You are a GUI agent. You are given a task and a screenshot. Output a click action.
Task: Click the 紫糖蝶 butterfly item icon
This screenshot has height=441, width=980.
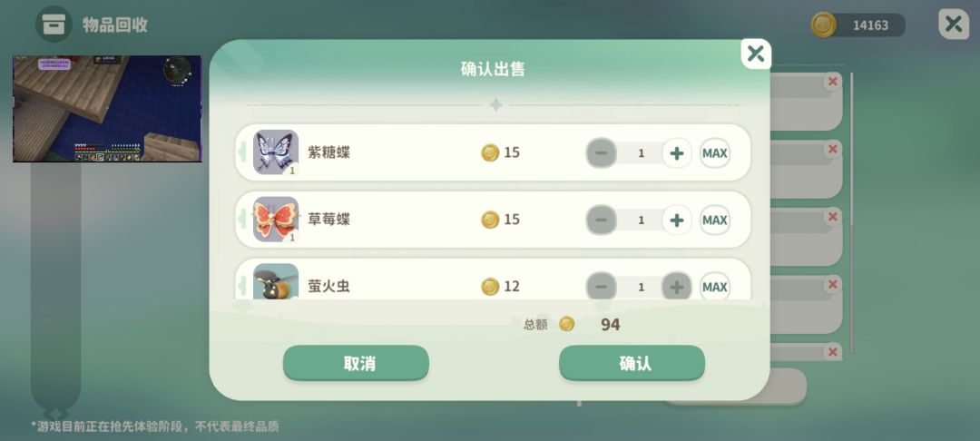click(276, 152)
